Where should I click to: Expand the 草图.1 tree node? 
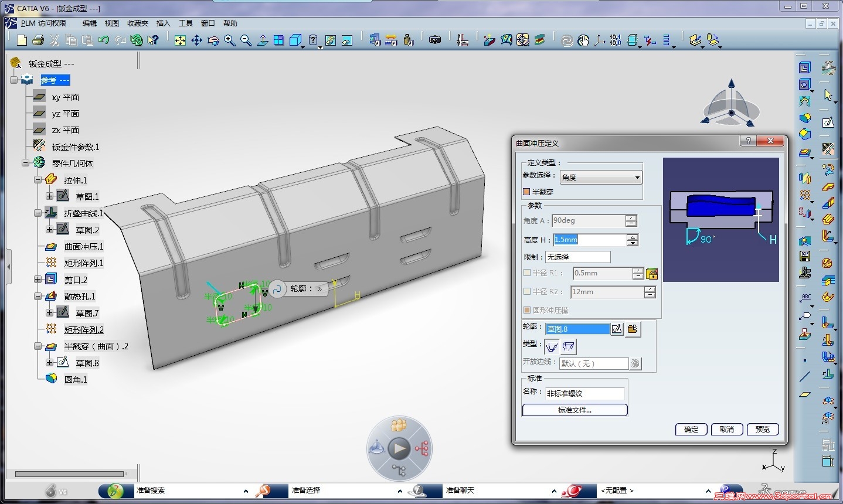50,196
